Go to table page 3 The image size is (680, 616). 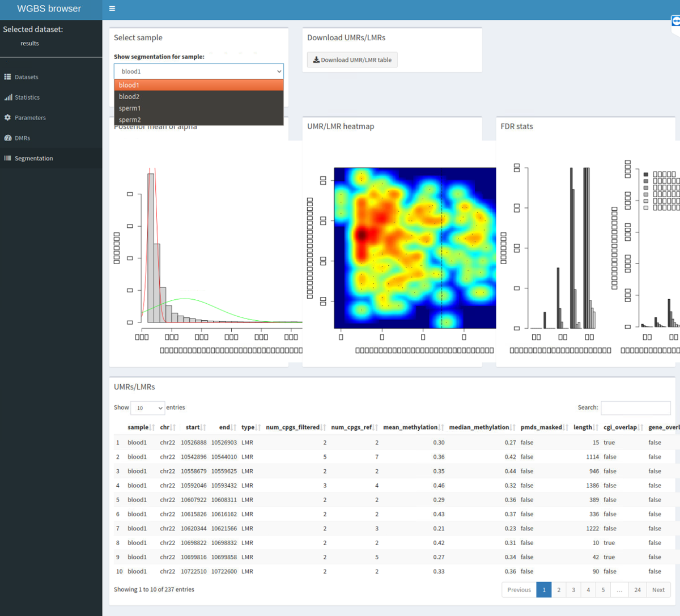pyautogui.click(x=573, y=590)
